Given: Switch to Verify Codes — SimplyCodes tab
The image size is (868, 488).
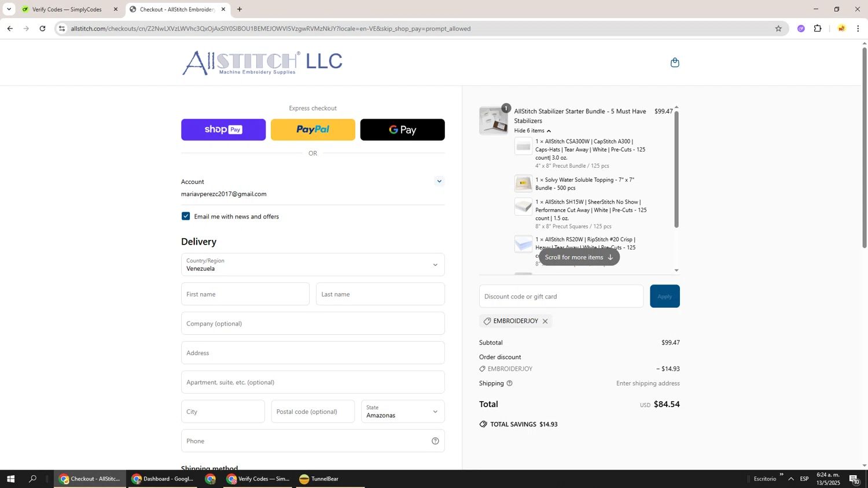Looking at the screenshot, I should [x=68, y=9].
